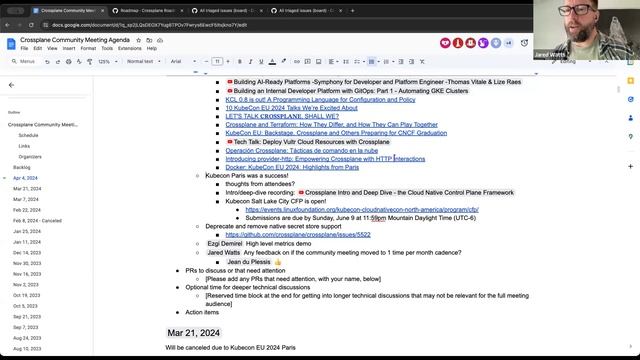640x360 pixels.
Task: Open the text color picker
Action: (x=272, y=62)
